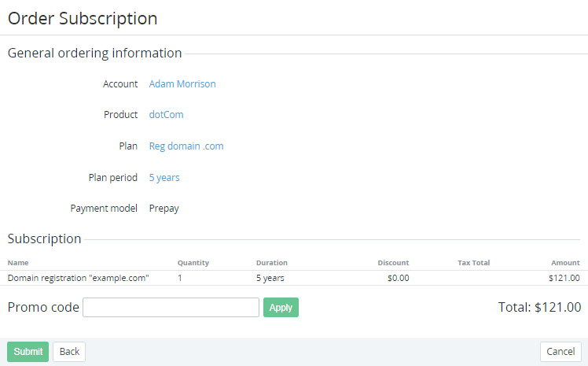Click into the Promo code field

[x=171, y=307]
